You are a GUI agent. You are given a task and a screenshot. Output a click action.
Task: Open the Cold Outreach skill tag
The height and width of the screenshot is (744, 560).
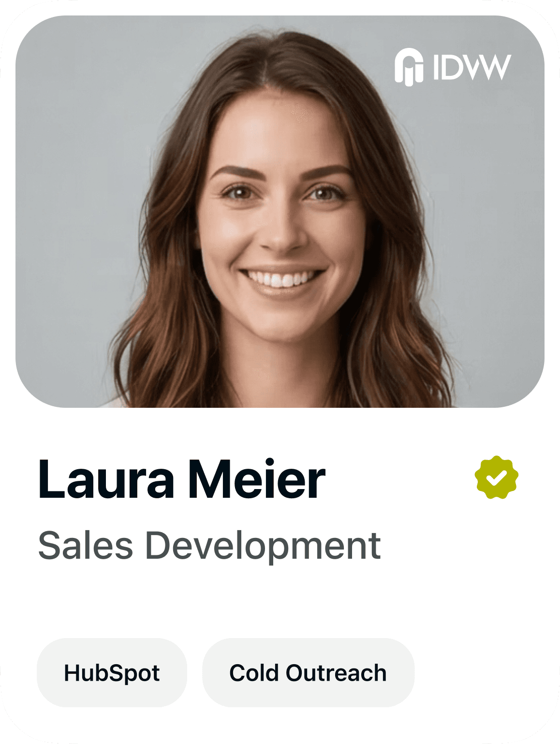308,672
